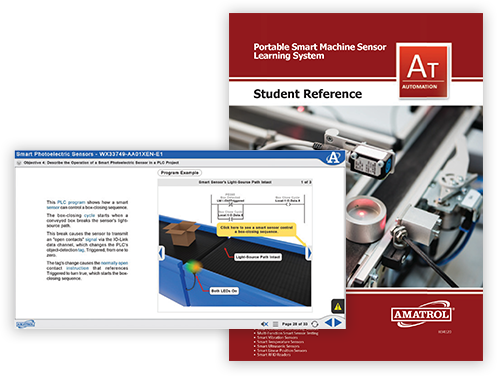This screenshot has height=377, width=497.
Task: Click the refresh icon after 'Page 28 of 33'
Action: [315, 324]
